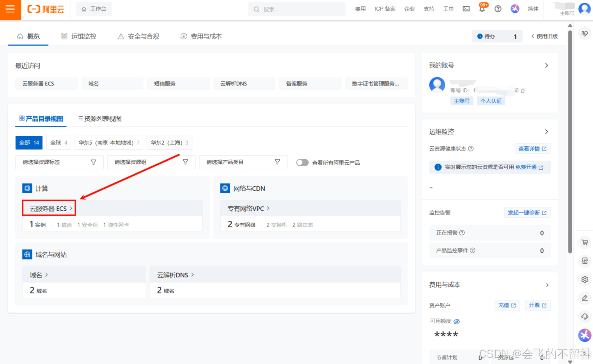Reveal the hidden 可用额度 balance

click(x=457, y=322)
